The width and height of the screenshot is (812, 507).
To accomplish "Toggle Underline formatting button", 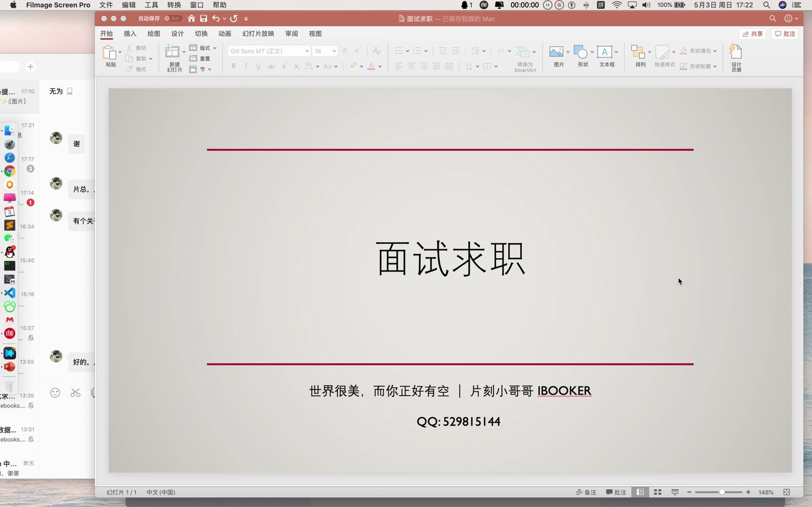I will click(258, 66).
